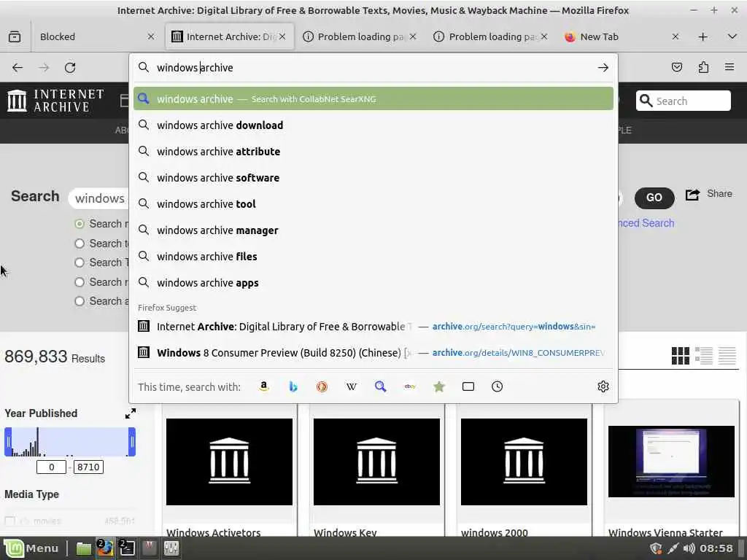Open Windows Activetors item thumbnail
The width and height of the screenshot is (747, 560).
click(x=229, y=462)
